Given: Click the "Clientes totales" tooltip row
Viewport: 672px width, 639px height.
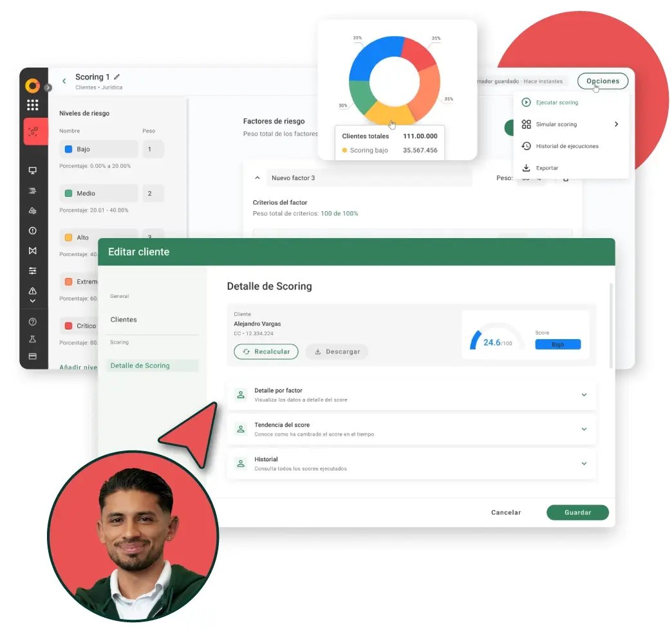Looking at the screenshot, I should pyautogui.click(x=389, y=136).
